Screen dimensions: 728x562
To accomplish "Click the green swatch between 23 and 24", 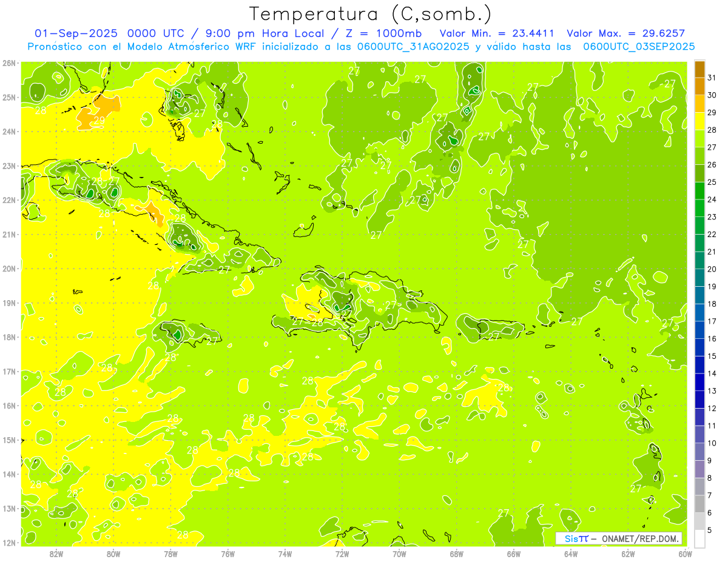I will [699, 209].
